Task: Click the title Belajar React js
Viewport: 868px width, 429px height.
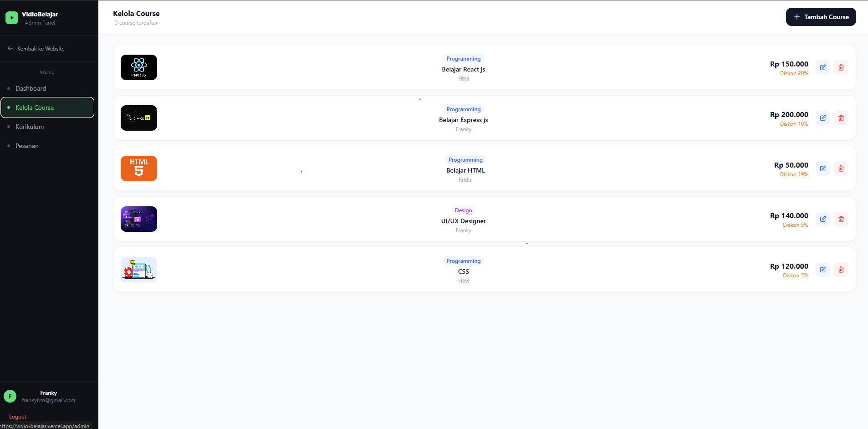Action: 464,69
